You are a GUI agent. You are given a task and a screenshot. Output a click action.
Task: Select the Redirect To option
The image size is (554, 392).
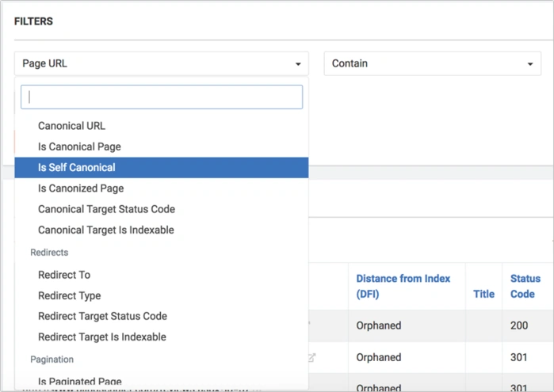64,275
